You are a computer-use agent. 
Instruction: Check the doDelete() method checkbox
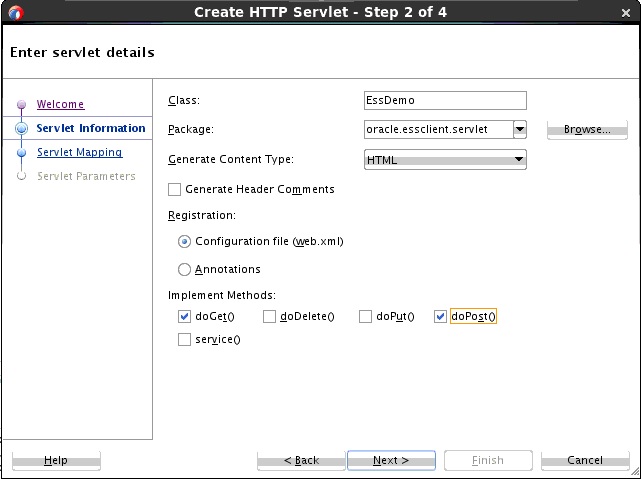pos(269,316)
